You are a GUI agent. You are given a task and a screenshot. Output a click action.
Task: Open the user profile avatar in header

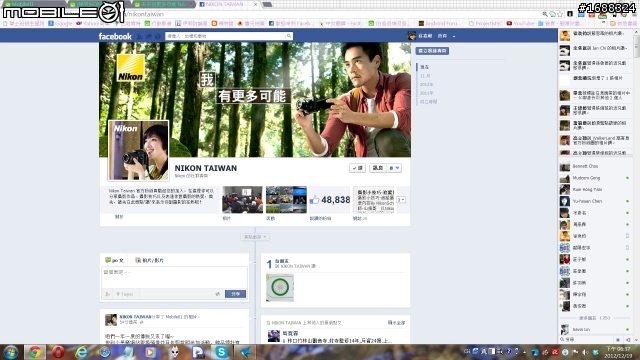(x=411, y=36)
